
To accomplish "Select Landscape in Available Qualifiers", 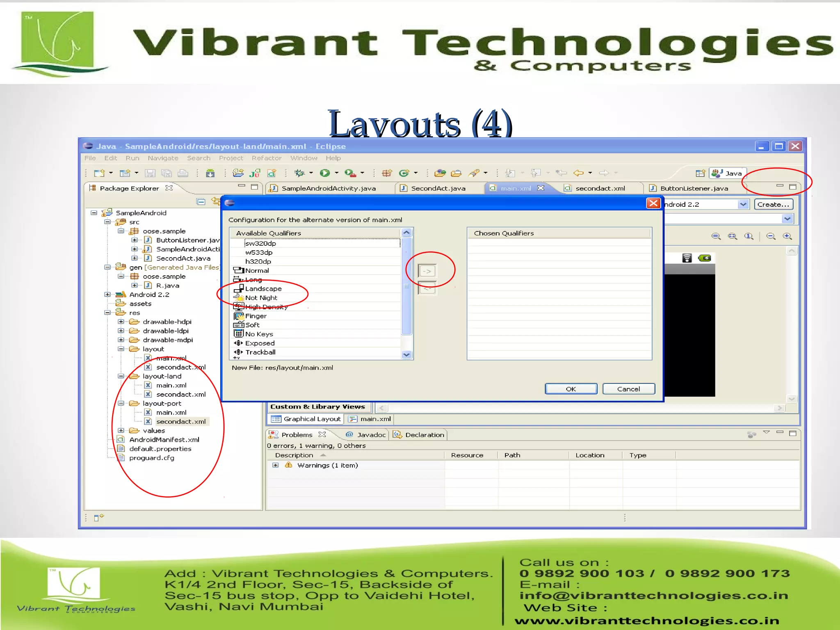I will (x=263, y=289).
